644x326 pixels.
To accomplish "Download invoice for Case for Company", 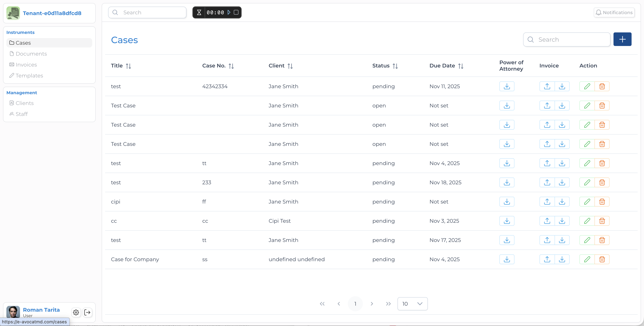I will (x=562, y=259).
